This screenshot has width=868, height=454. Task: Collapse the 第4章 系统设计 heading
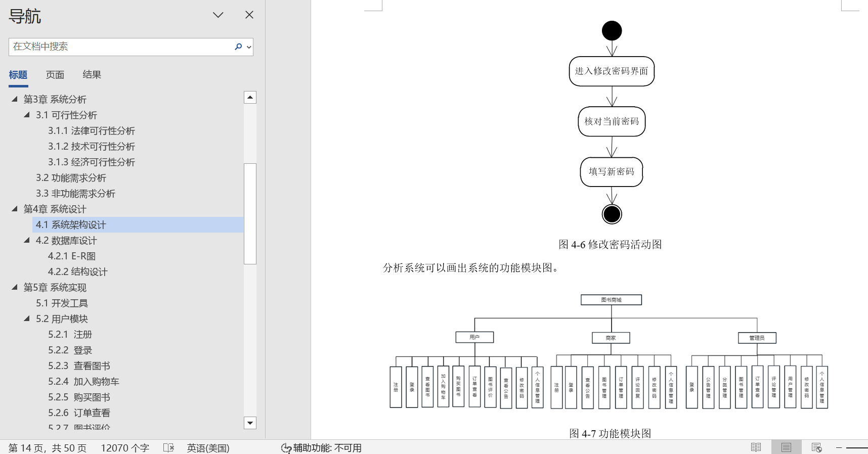(x=15, y=209)
